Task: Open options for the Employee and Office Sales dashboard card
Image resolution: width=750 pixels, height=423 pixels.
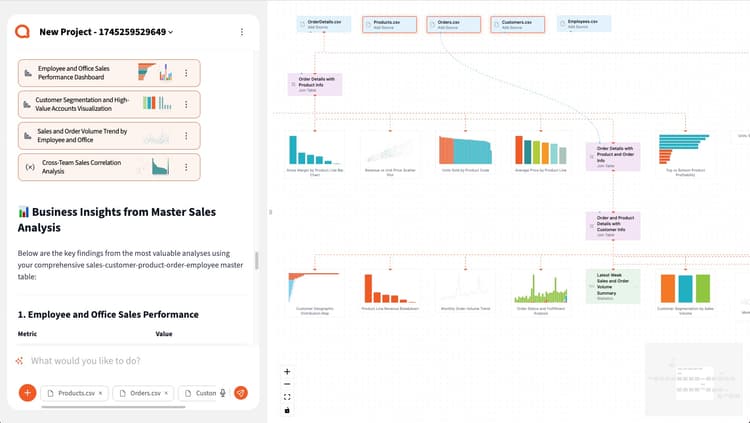Action: [186, 73]
